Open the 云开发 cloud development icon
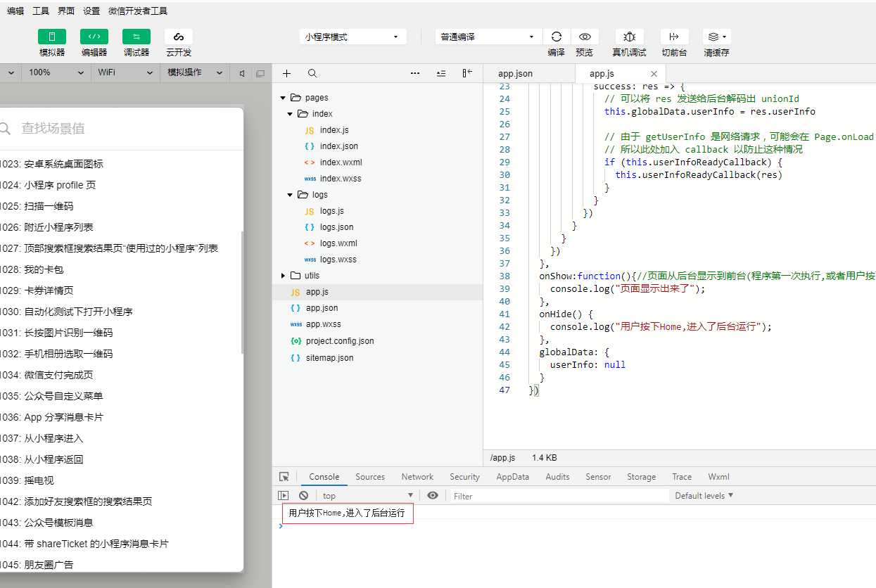Image resolution: width=876 pixels, height=588 pixels. point(179,37)
